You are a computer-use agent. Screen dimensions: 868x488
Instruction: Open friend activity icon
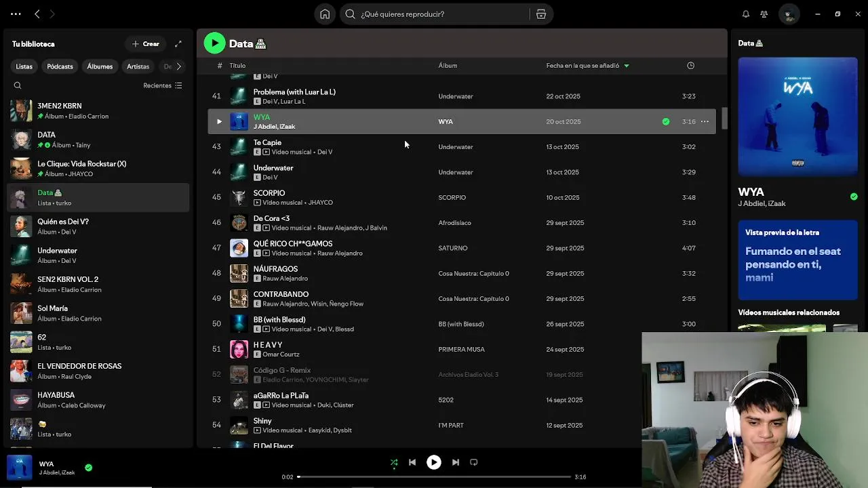point(764,14)
